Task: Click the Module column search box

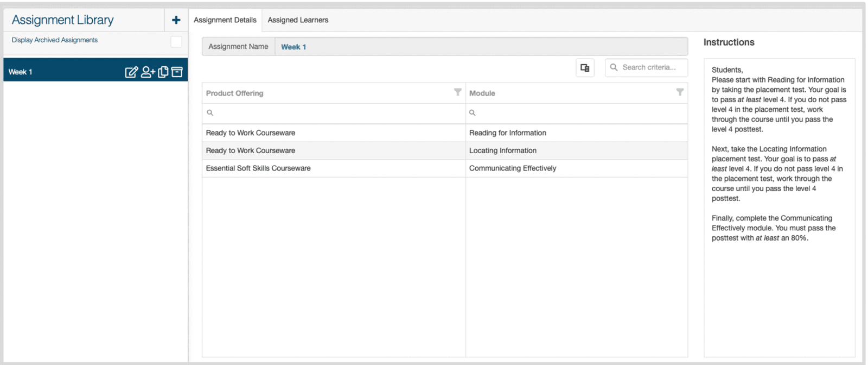Action: pyautogui.click(x=578, y=113)
